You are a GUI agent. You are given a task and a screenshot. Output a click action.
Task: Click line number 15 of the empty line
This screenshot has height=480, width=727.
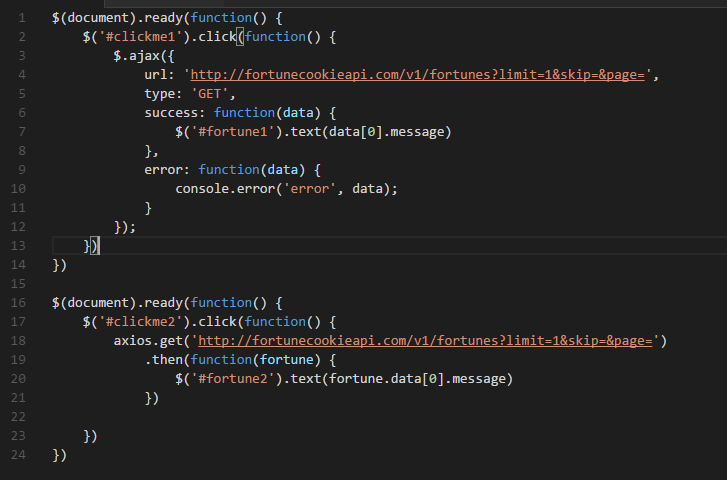click(18, 284)
